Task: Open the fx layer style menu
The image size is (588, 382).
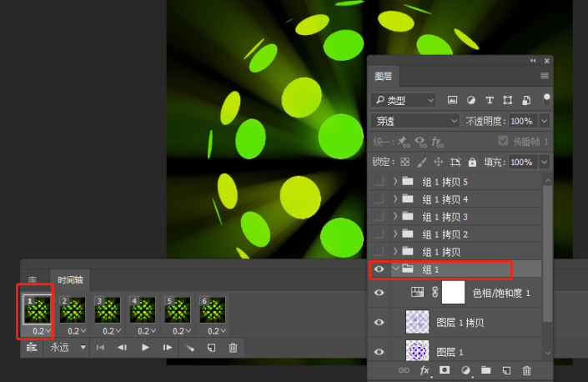Action: [x=425, y=369]
